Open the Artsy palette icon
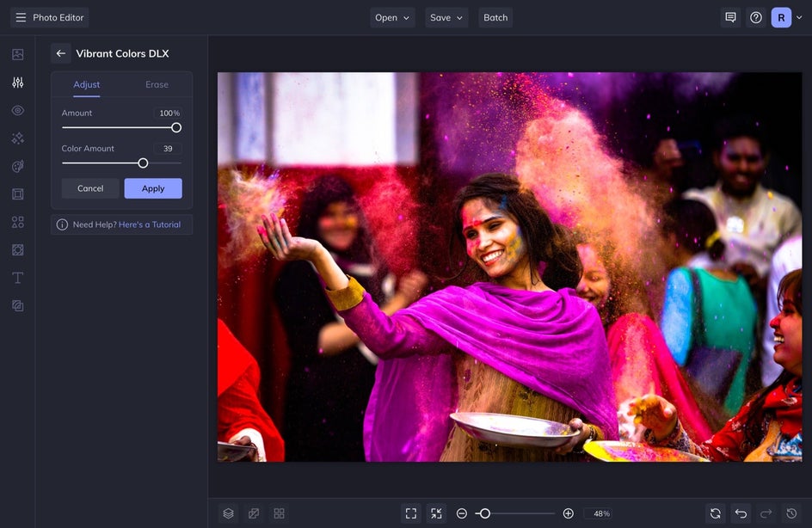The image size is (812, 528). (17, 166)
